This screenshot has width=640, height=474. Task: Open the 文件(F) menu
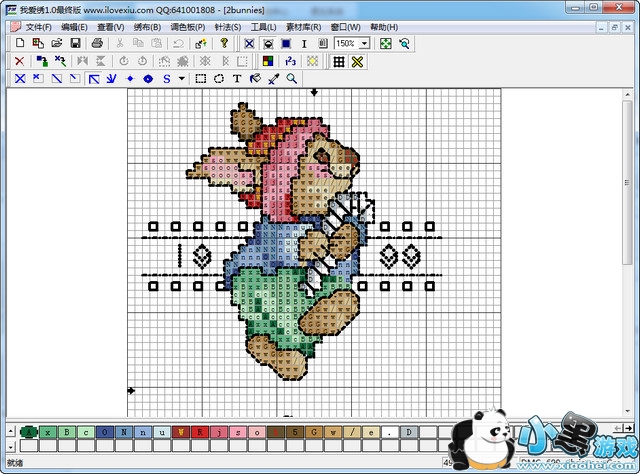click(x=39, y=27)
